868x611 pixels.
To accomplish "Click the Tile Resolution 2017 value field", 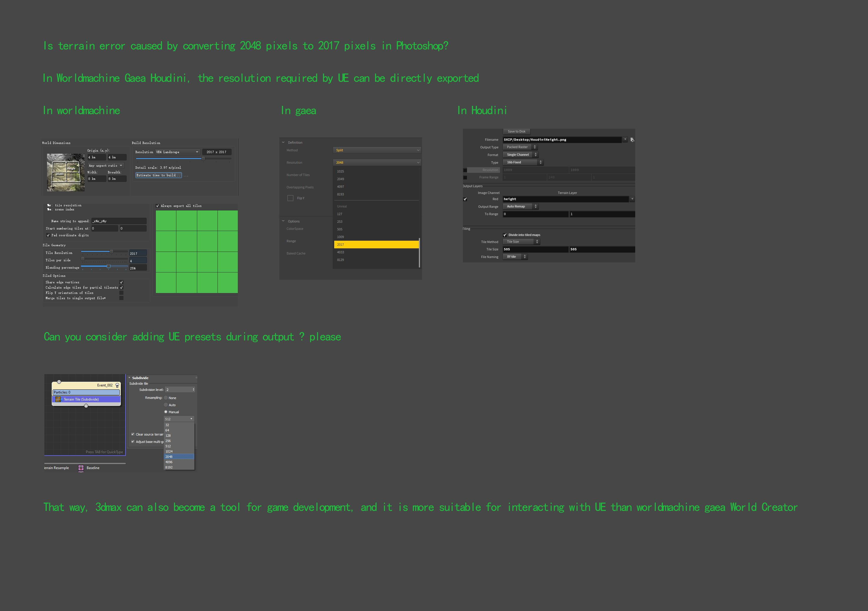I will coord(138,253).
